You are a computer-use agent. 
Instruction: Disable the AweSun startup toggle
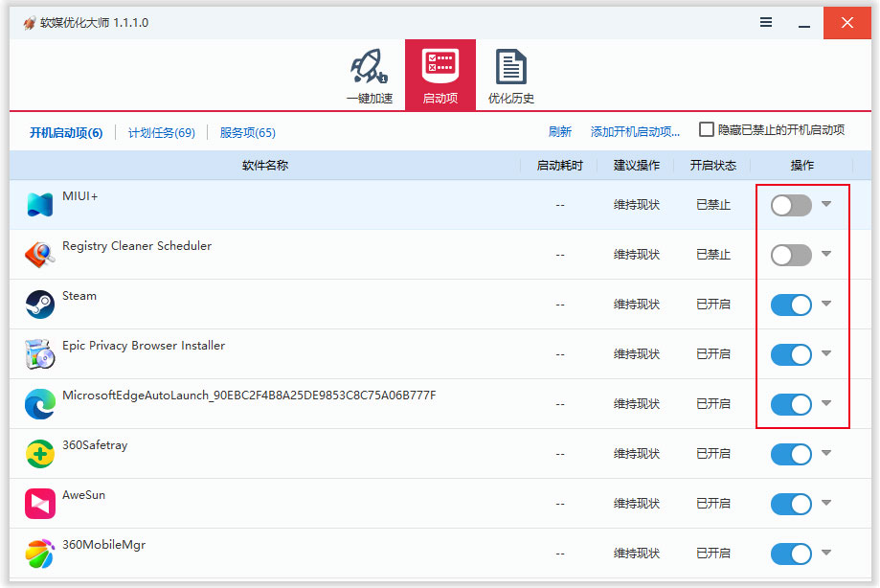791,505
